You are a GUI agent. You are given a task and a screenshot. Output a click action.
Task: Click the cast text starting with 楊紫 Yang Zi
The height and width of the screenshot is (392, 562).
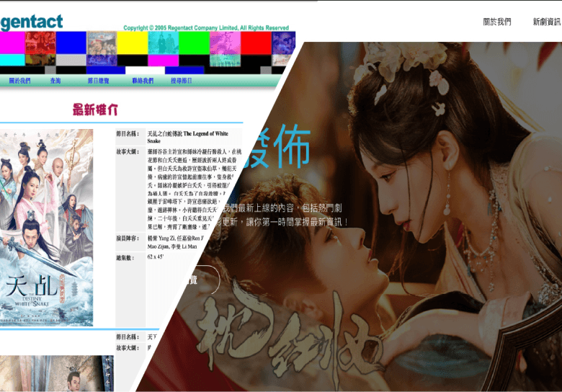(x=176, y=242)
